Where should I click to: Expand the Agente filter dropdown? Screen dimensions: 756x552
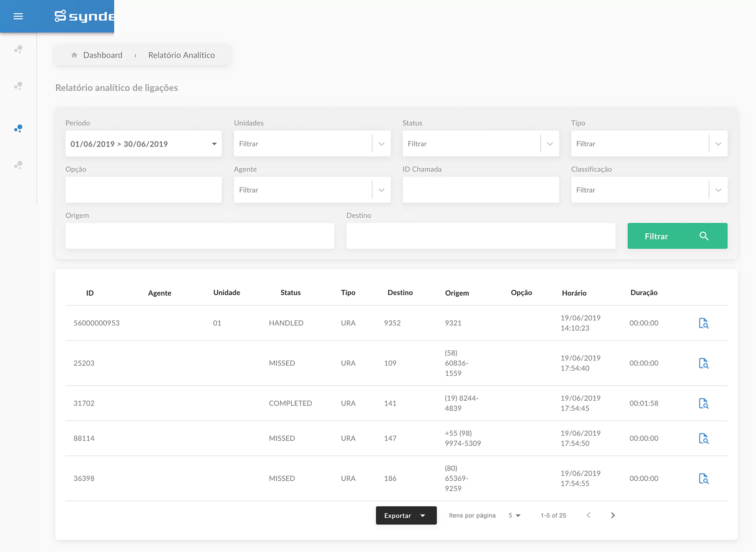pyautogui.click(x=381, y=190)
